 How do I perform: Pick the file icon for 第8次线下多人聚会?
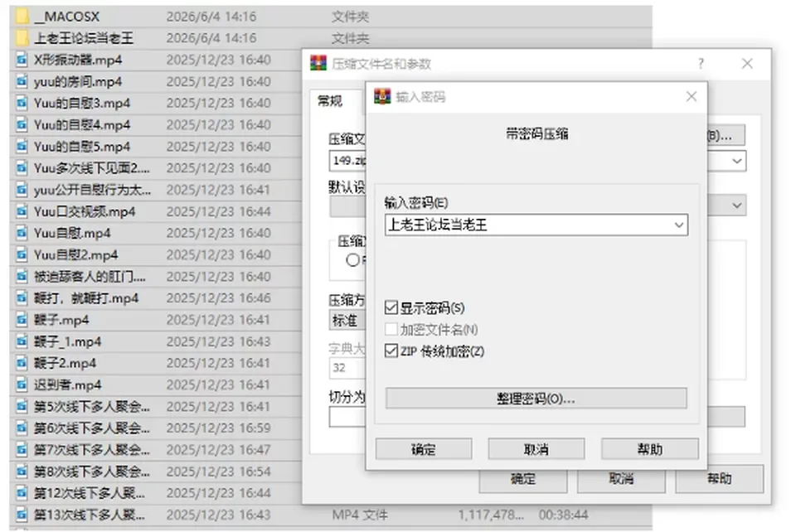(22, 472)
